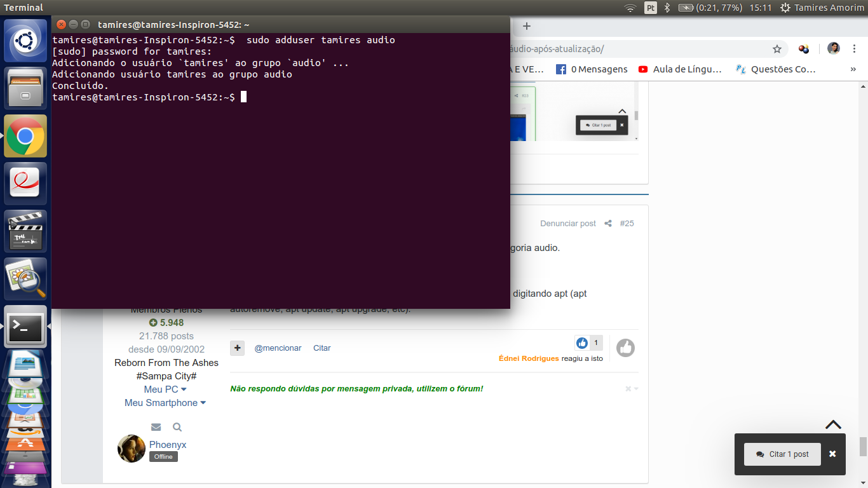Open the Pt keyboard layout indicator
The image size is (868, 488).
(651, 8)
